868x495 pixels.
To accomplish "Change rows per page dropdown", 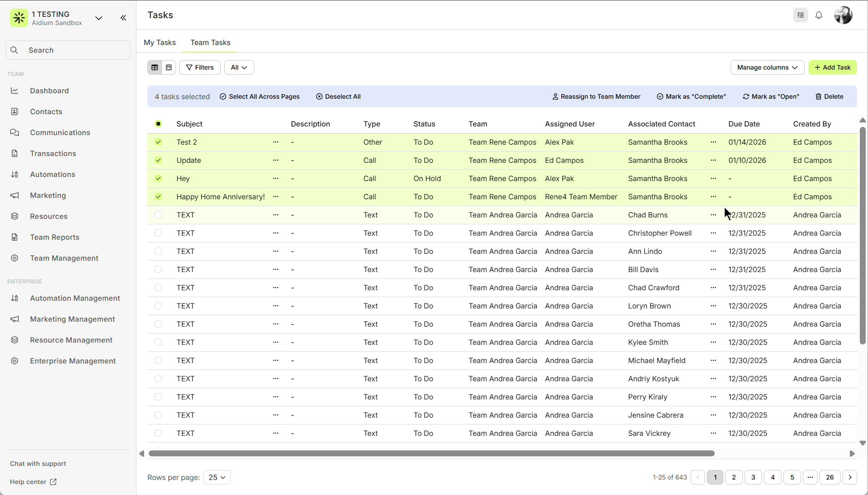I will 217,477.
